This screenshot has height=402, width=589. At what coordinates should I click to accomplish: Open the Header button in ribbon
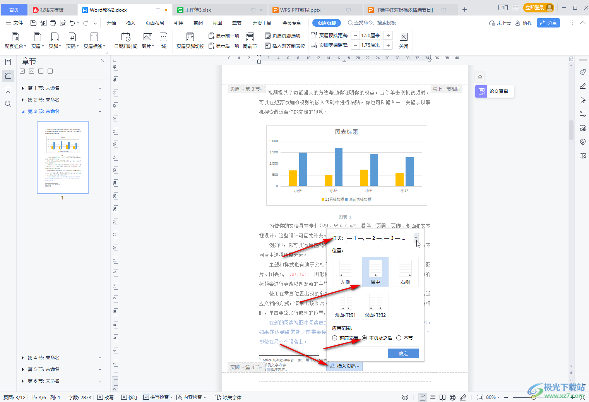37,40
